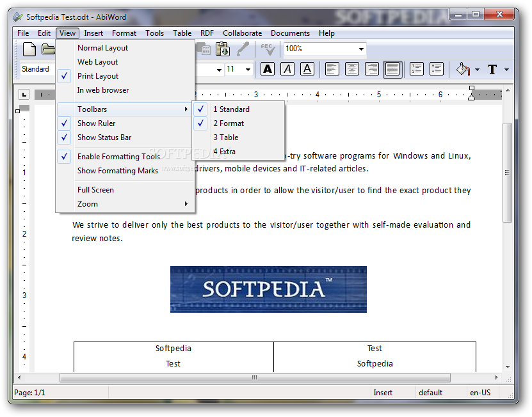532x417 pixels.
Task: Open the RDF menu
Action: (x=207, y=33)
